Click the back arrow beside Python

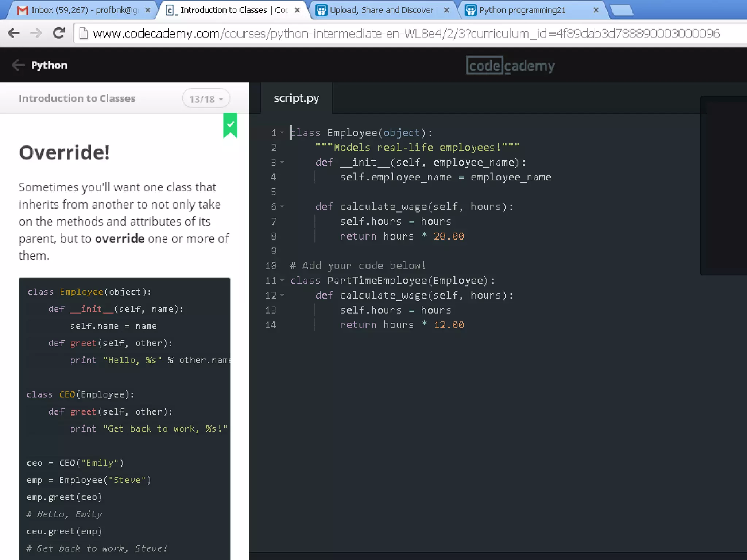pyautogui.click(x=18, y=65)
